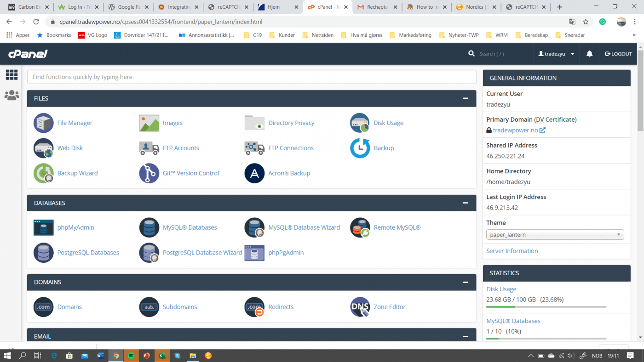Image resolution: width=644 pixels, height=362 pixels.
Task: Click the MySQL Databases icon in Databases
Action: pyautogui.click(x=149, y=227)
